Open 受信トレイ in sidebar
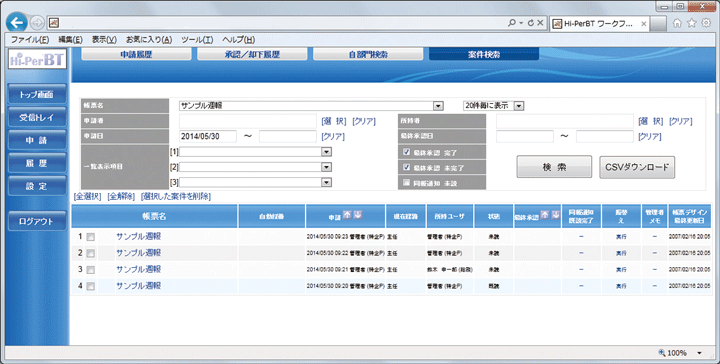 (37, 118)
